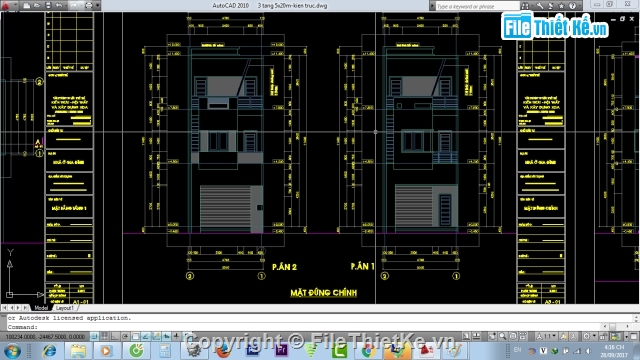Toggle Polar Tracking in status bar
Image resolution: width=640 pixels, height=360 pixels.
click(x=125, y=337)
